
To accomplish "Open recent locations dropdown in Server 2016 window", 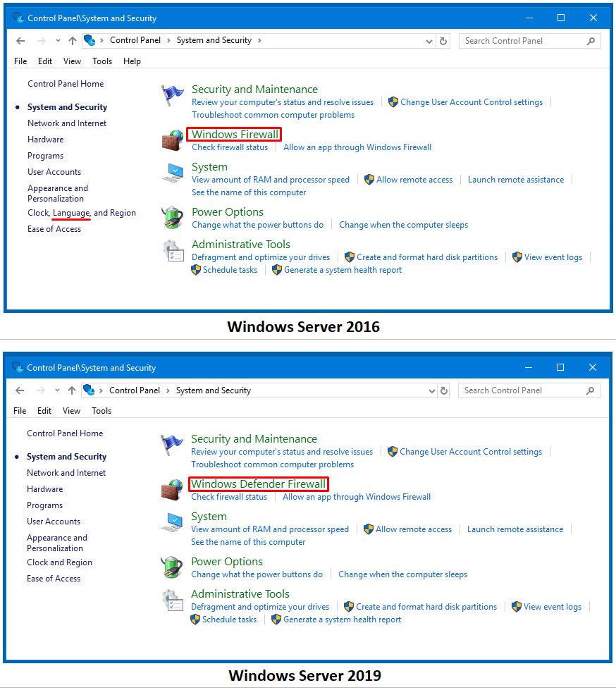I will [x=58, y=41].
